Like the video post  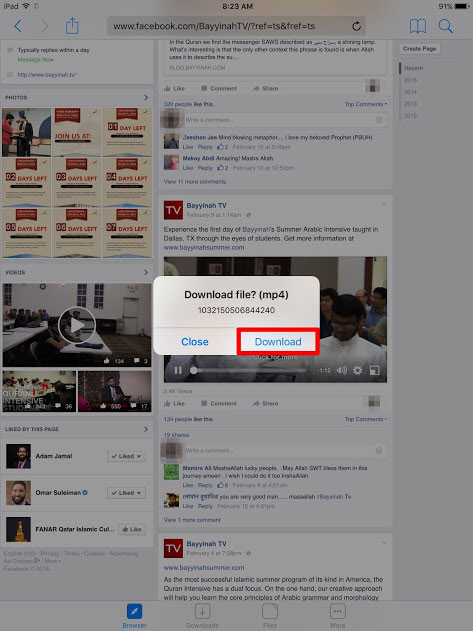pyautogui.click(x=175, y=403)
